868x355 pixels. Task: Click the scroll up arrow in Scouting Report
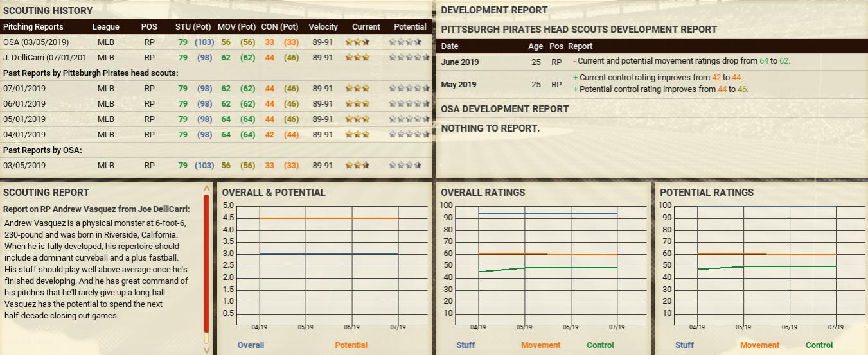click(206, 189)
